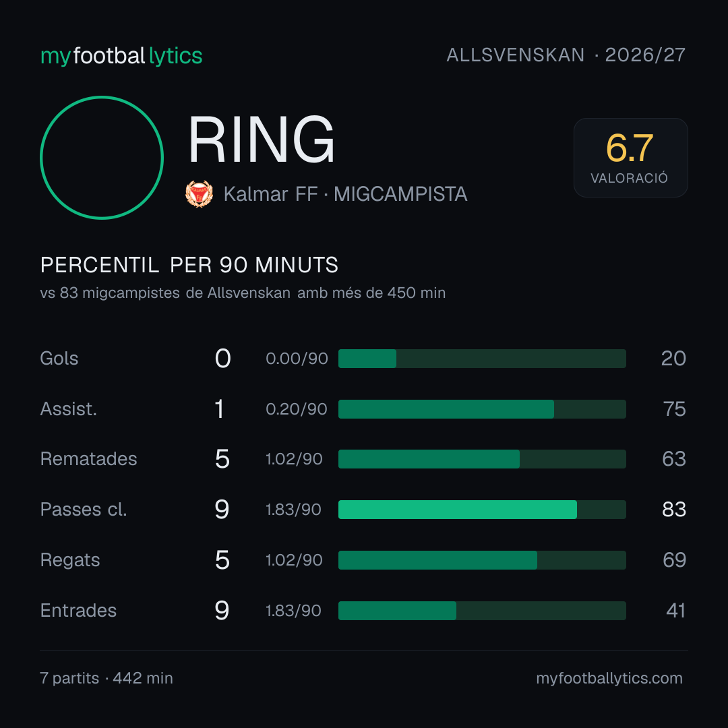Click the 0.20/90 assists rate value
The image size is (728, 728).
tap(296, 409)
